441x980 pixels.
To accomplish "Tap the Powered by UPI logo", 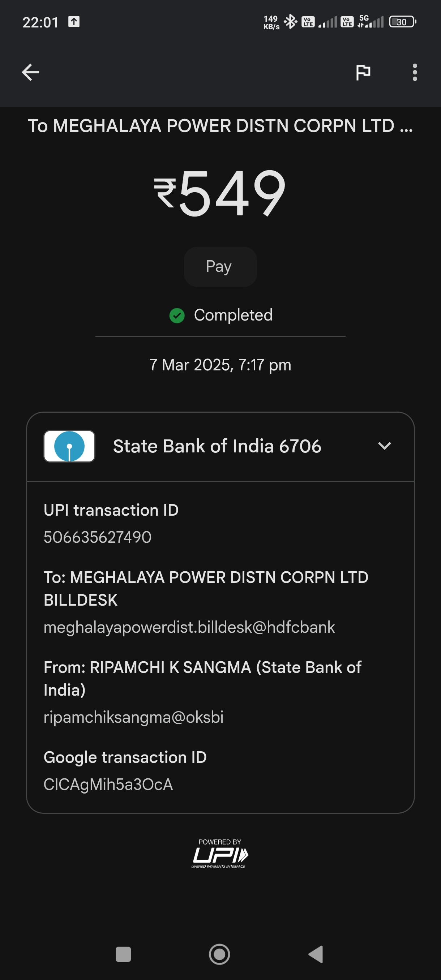I will [220, 853].
